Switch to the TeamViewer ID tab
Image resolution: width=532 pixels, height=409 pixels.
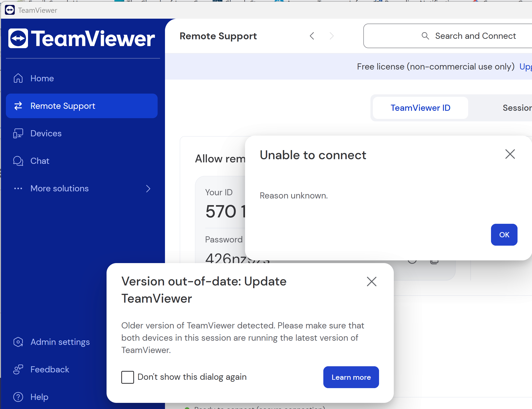[x=420, y=108]
